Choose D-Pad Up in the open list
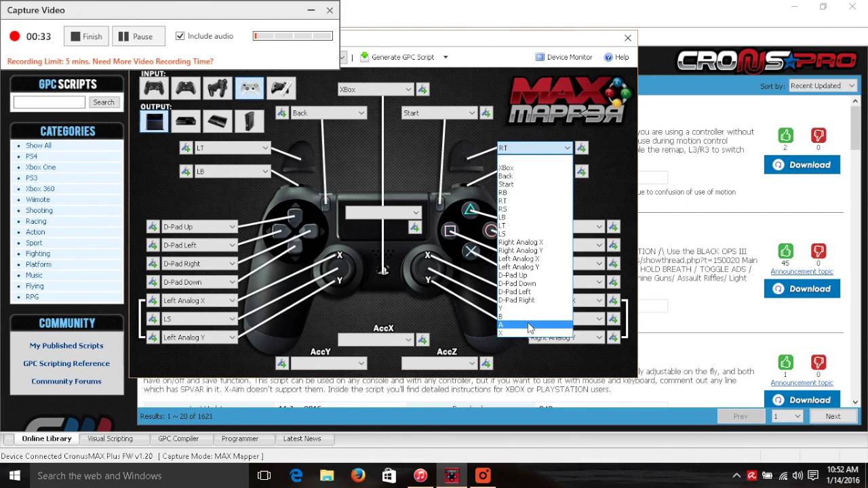 535,275
